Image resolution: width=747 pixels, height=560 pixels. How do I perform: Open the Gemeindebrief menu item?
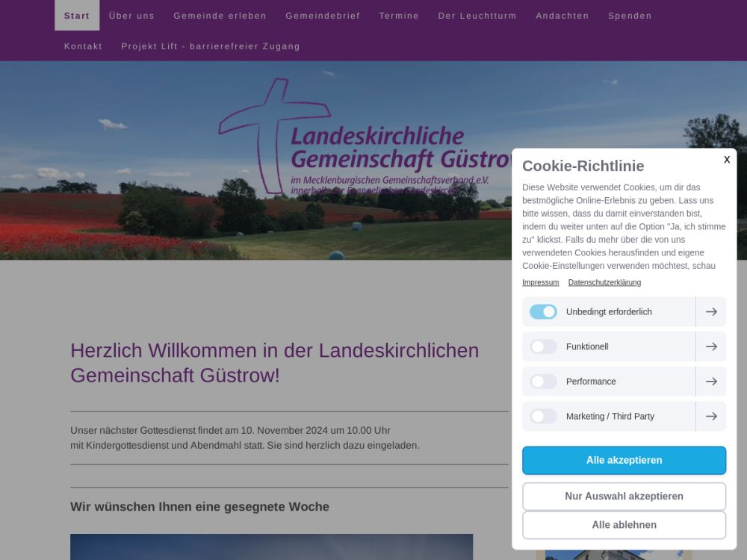pos(323,16)
